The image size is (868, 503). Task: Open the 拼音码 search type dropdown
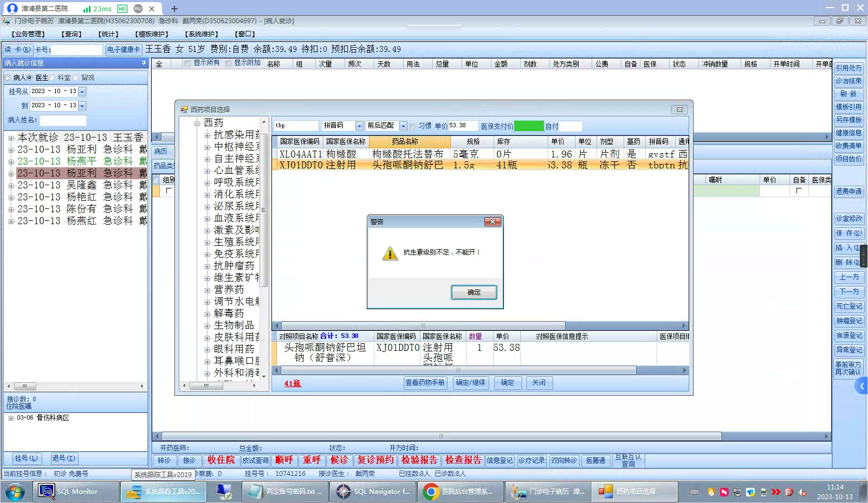click(359, 126)
